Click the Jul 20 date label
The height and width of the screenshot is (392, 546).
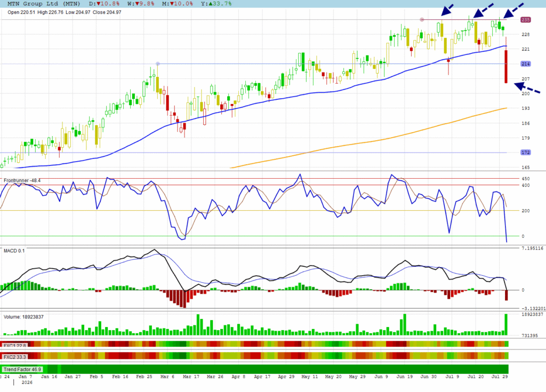tap(476, 377)
